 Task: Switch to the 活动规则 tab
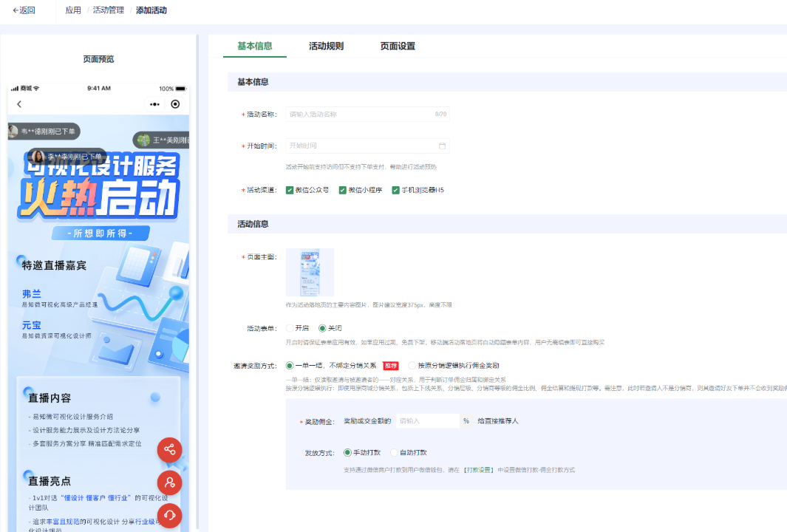pos(326,46)
